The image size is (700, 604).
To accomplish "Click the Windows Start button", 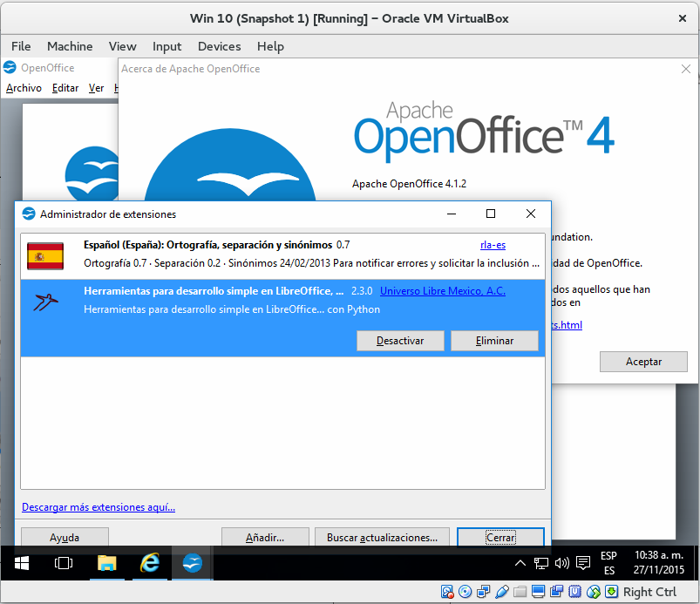I will point(20,563).
